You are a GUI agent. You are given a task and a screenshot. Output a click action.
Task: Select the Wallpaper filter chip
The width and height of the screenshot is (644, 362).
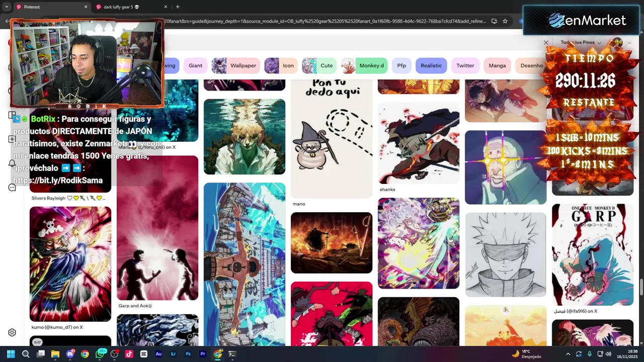[235, 66]
